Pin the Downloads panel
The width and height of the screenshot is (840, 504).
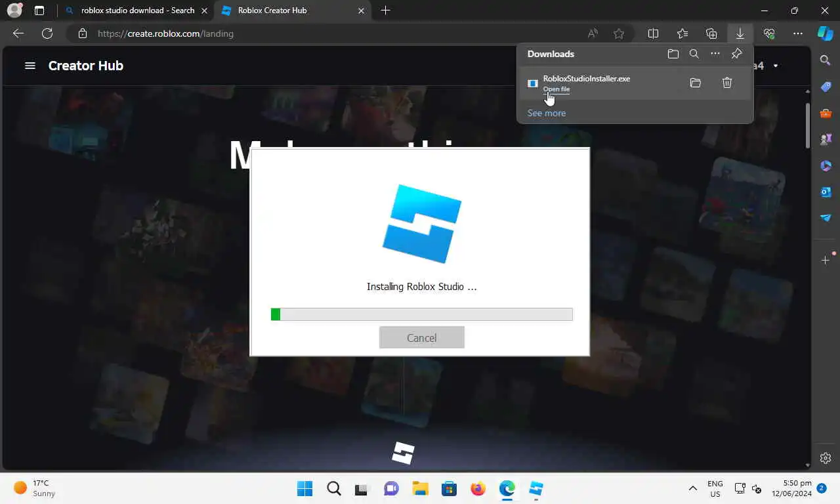coord(737,54)
